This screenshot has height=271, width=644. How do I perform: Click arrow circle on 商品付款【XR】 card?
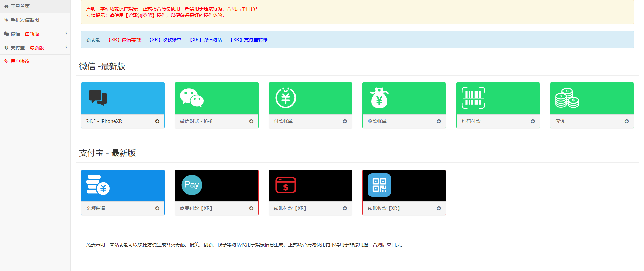(251, 208)
